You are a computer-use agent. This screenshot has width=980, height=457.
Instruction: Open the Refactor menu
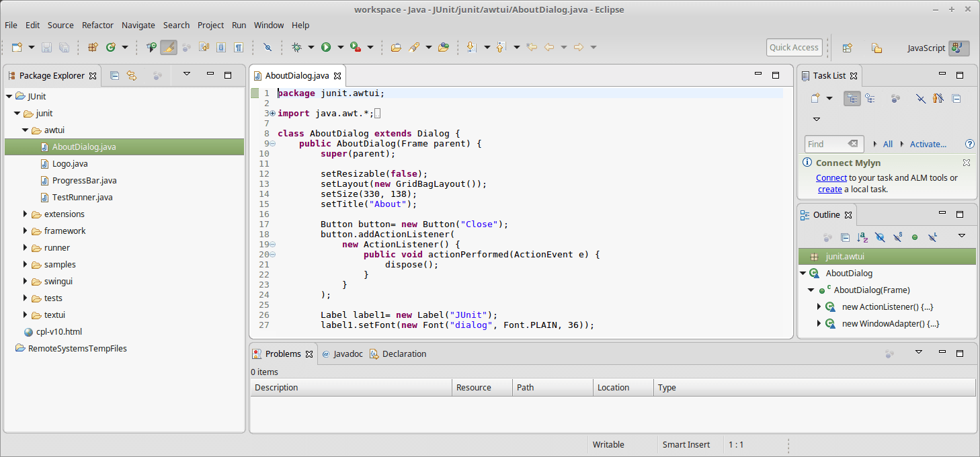pyautogui.click(x=97, y=25)
